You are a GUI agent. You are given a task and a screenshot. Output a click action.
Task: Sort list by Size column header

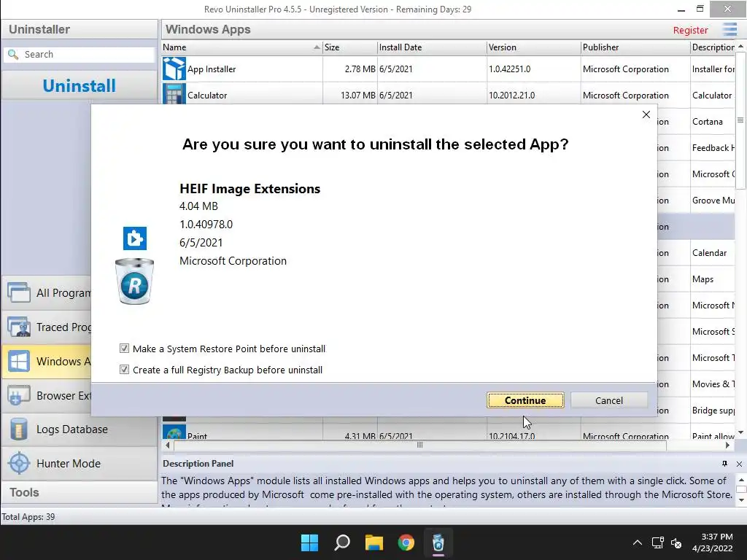click(x=349, y=47)
